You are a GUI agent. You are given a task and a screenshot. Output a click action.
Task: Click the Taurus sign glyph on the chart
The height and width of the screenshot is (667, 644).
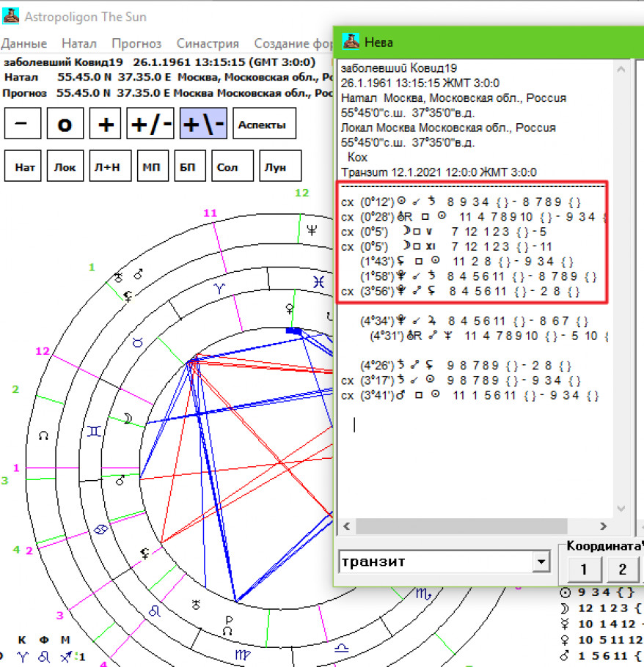tap(137, 342)
